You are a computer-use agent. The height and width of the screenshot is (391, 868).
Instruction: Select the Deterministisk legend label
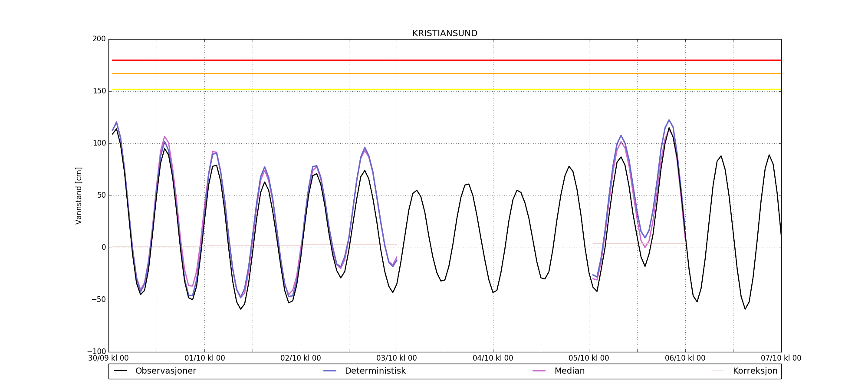pos(375,371)
